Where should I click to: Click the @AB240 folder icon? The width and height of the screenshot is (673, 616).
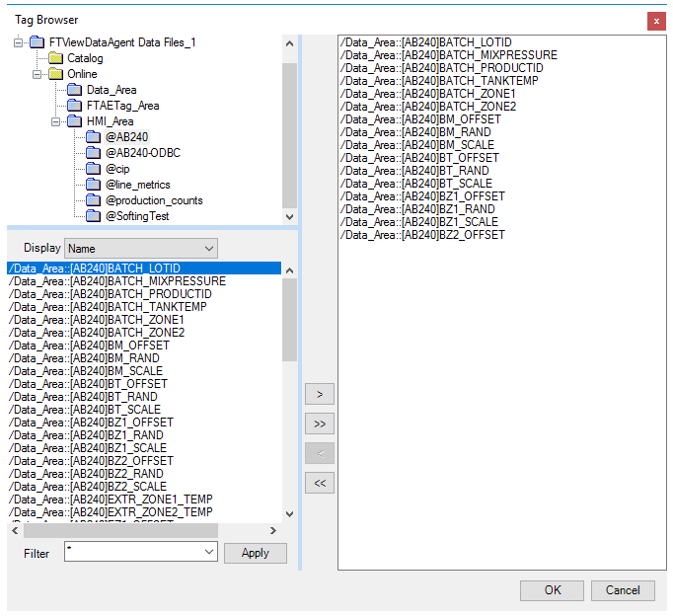[x=93, y=137]
